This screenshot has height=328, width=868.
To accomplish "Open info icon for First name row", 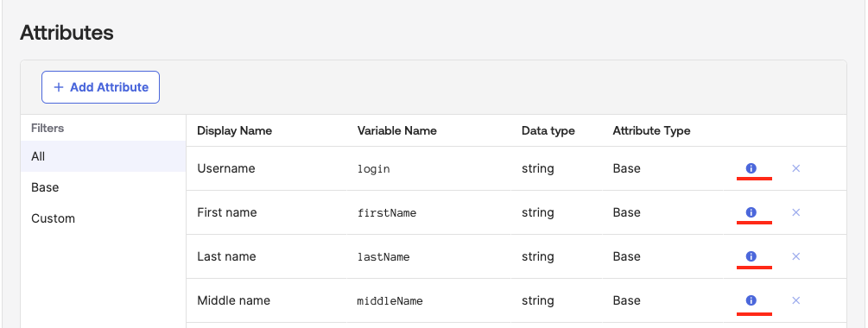I will tap(751, 212).
